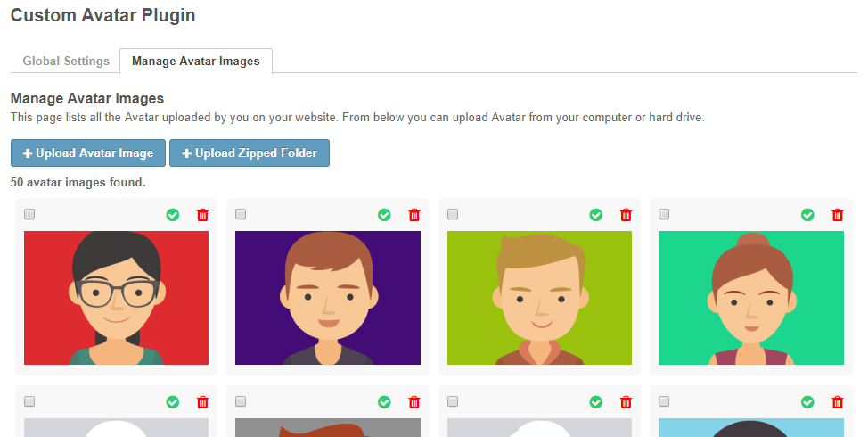Tick checkbox on card beneath purple-background man avatar
Image resolution: width=868 pixels, height=437 pixels.
(241, 401)
